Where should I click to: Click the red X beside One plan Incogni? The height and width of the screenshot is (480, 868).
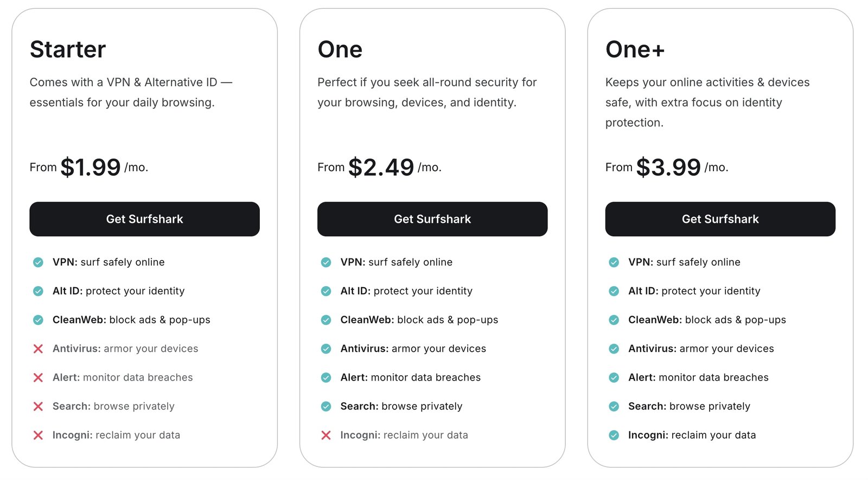(326, 435)
